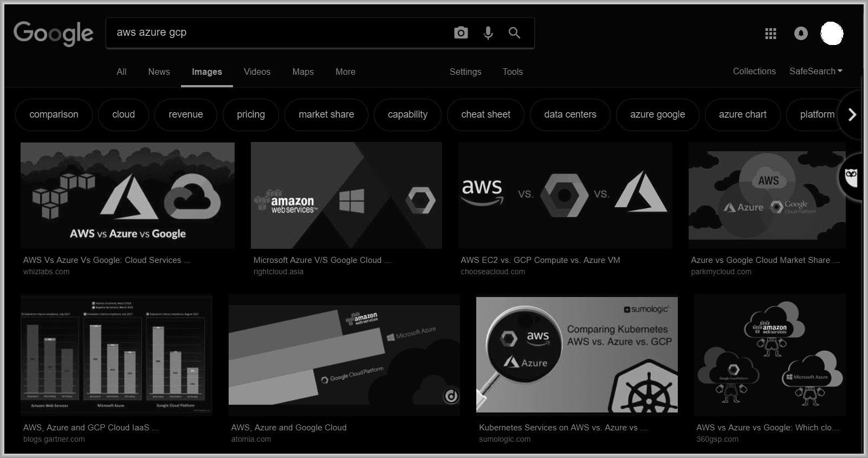Filter by comparison chip
This screenshot has width=868, height=458.
[x=54, y=114]
